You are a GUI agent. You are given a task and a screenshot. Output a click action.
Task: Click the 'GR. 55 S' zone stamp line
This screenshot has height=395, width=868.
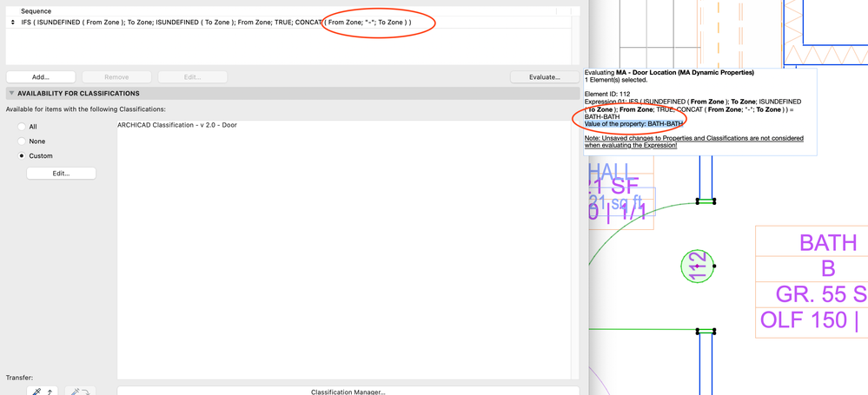pos(821,294)
